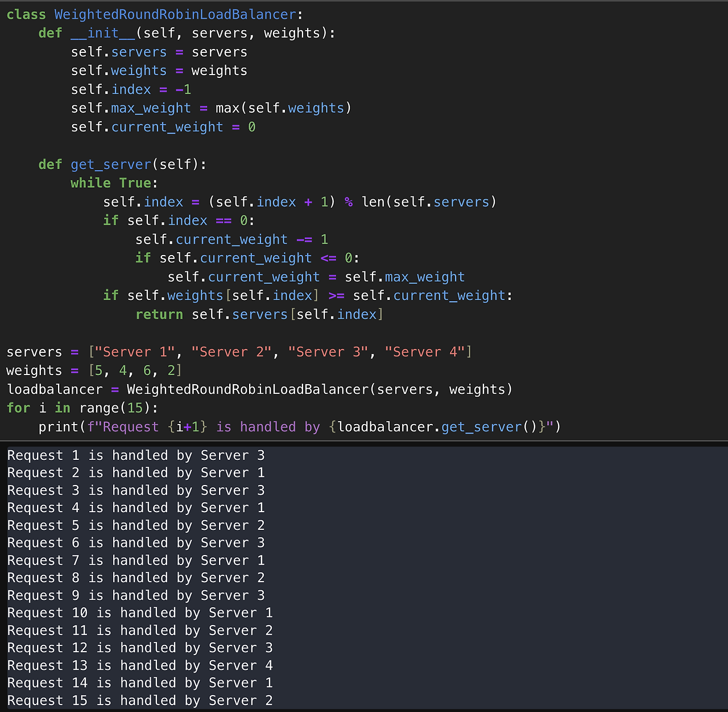Click output 'Request 4 is handled by Server 1'

(136, 508)
